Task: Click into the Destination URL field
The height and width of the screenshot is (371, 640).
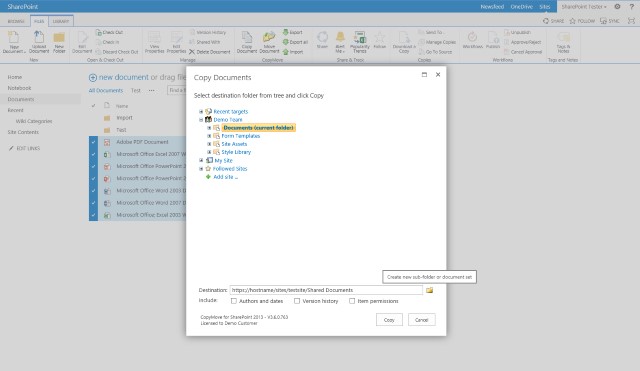Action: (326, 290)
